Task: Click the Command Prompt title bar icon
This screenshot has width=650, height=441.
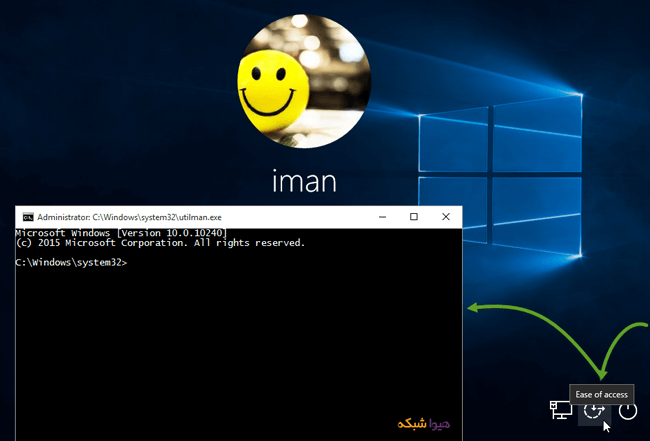Action: [x=28, y=217]
